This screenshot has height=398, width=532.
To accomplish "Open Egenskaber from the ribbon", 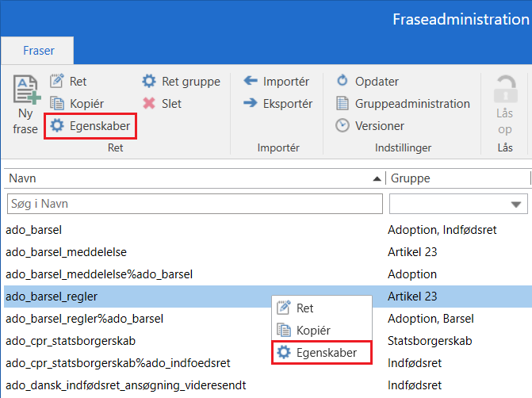I will pos(90,126).
